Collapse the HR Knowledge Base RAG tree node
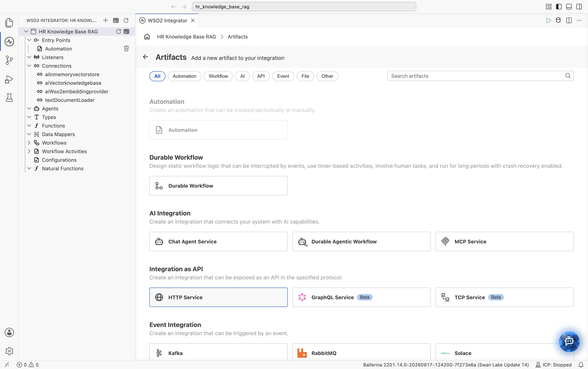The width and height of the screenshot is (588, 369). point(26,31)
